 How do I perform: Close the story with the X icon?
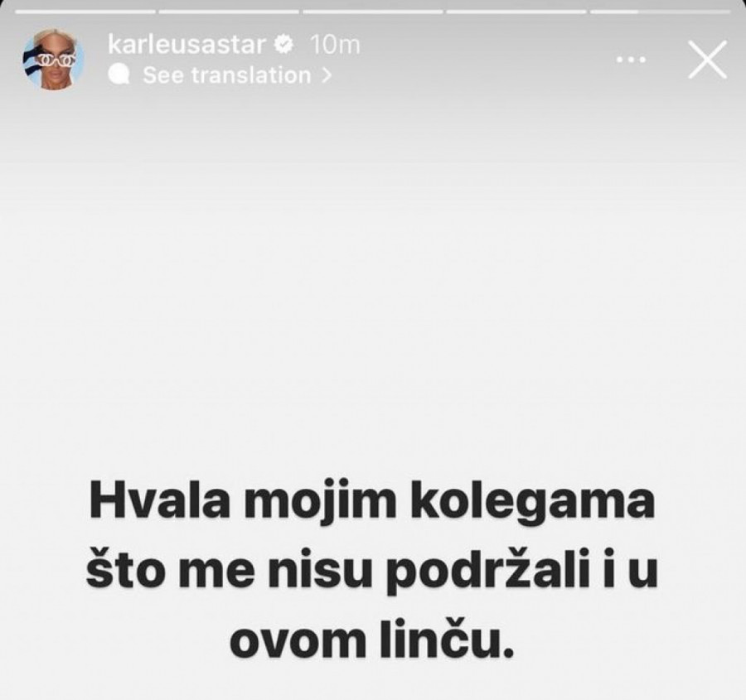[x=708, y=60]
